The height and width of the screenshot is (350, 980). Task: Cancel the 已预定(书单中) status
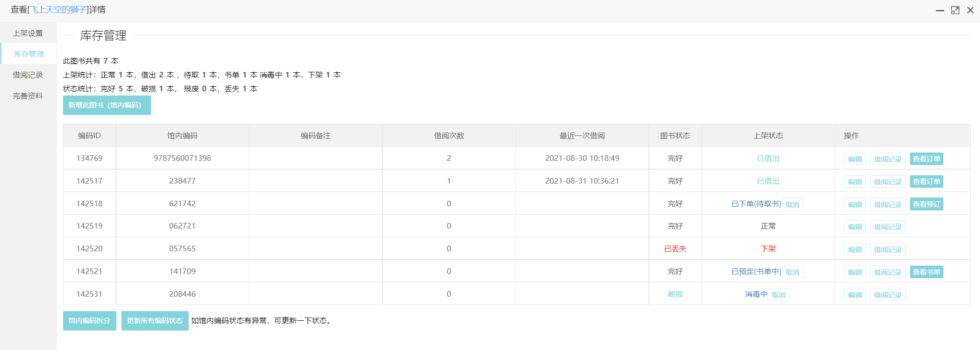coord(793,272)
